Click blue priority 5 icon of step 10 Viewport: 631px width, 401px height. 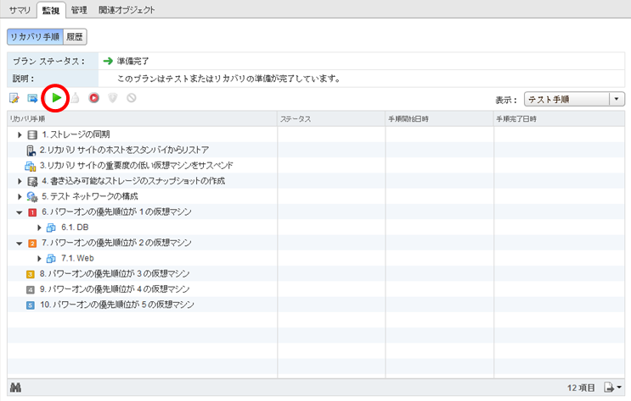tap(30, 305)
